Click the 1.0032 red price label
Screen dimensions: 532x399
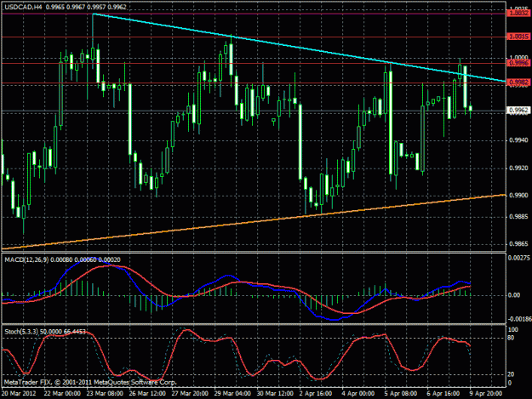point(518,14)
